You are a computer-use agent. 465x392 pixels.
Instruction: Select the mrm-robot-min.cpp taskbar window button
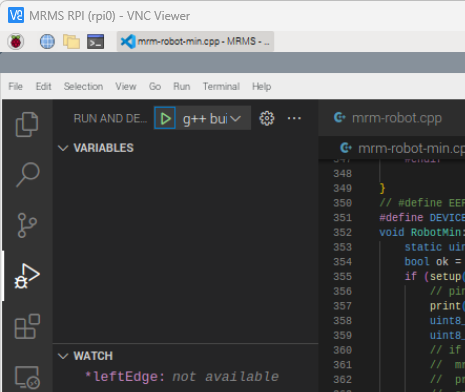click(x=195, y=42)
